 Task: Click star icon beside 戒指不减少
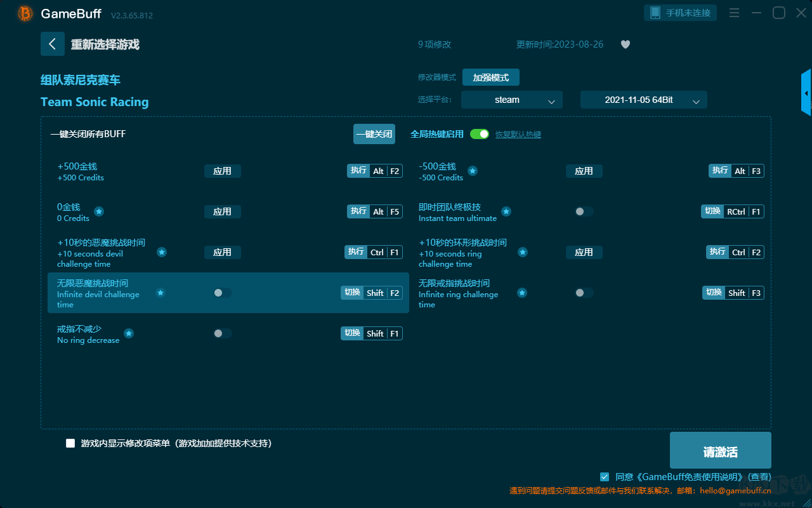[129, 333]
